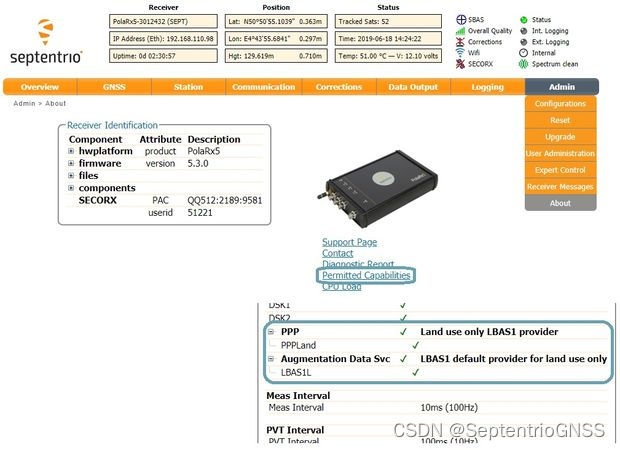Screen dimensions: 620x450
Task: Expand the components tree row
Action: pyautogui.click(x=71, y=188)
